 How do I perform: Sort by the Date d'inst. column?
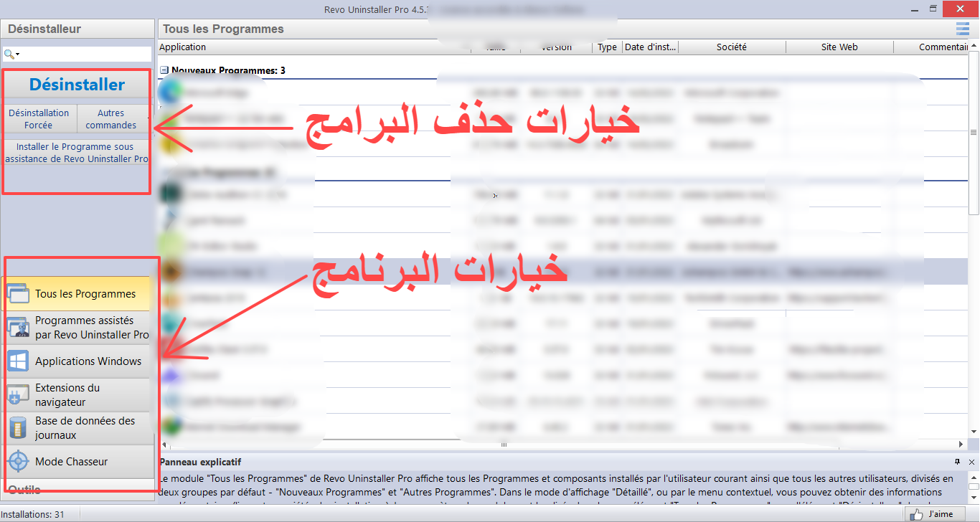(650, 47)
